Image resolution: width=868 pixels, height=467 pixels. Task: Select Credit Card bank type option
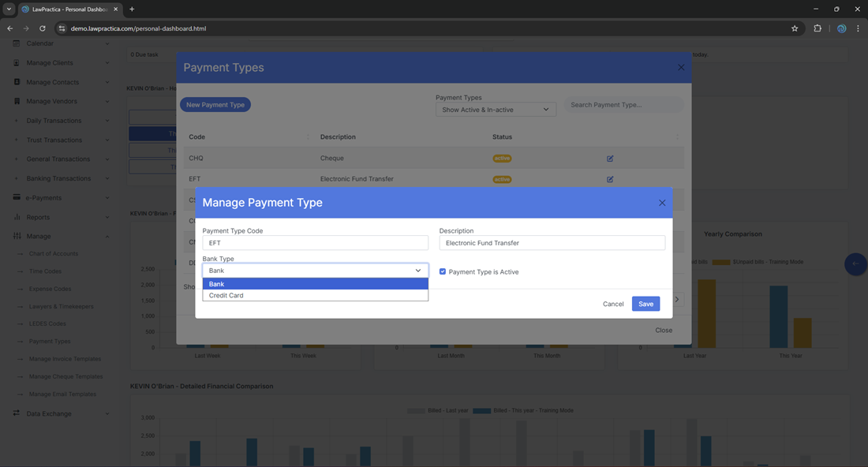[226, 295]
